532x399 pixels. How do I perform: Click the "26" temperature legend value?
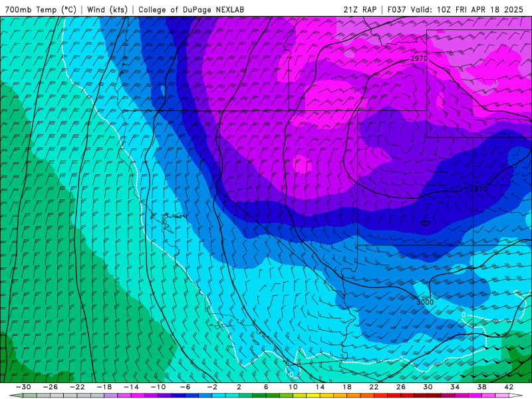(x=401, y=387)
